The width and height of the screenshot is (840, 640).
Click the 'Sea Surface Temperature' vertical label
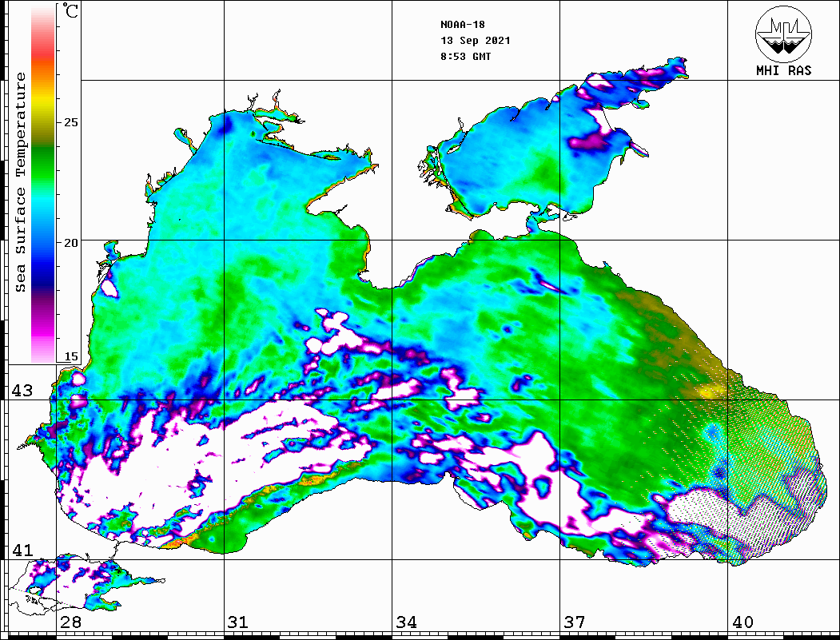tap(20, 182)
